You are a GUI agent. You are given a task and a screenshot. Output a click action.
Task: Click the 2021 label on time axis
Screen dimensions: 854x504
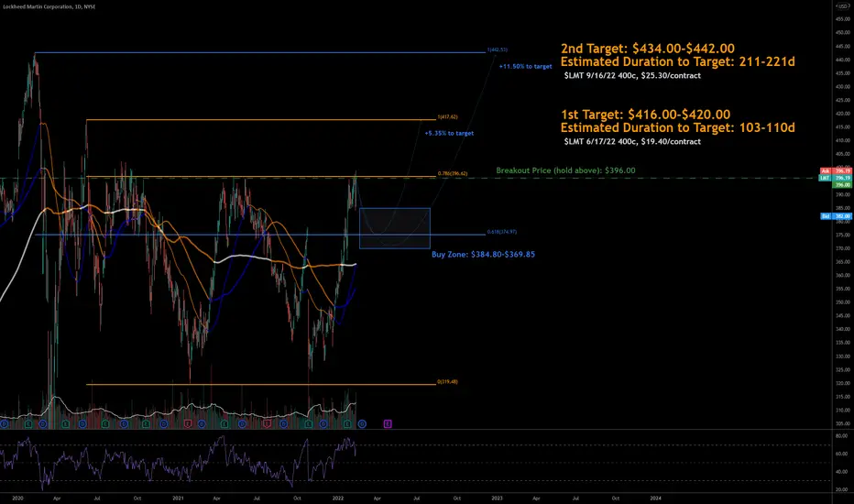tap(178, 498)
